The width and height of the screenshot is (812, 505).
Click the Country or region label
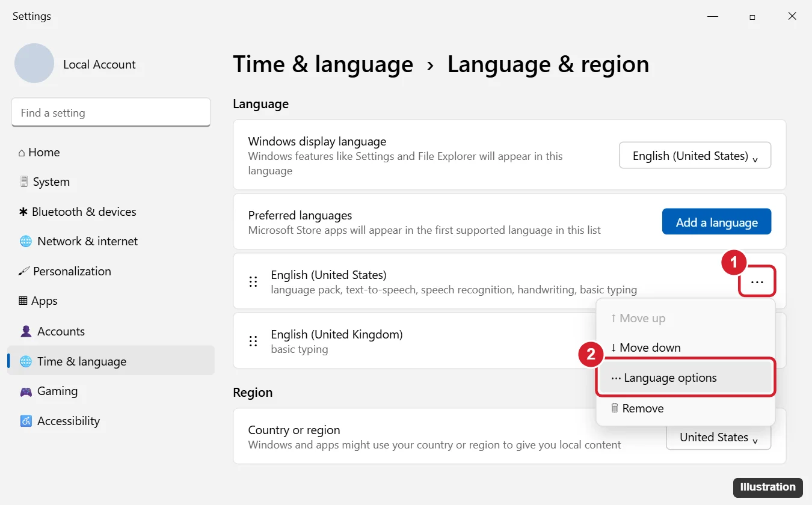click(x=294, y=430)
